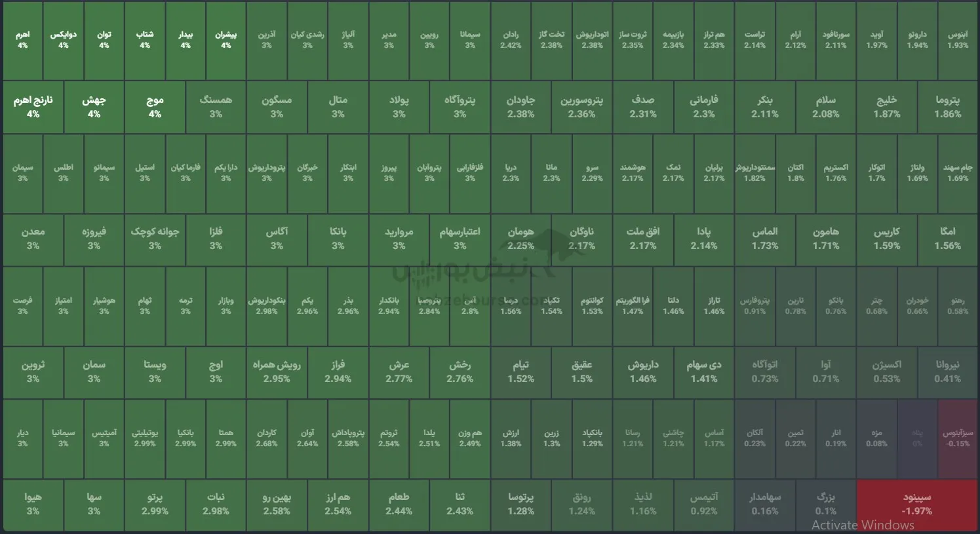Click the پولاد 3% tile
The width and height of the screenshot is (980, 534).
[x=399, y=107]
